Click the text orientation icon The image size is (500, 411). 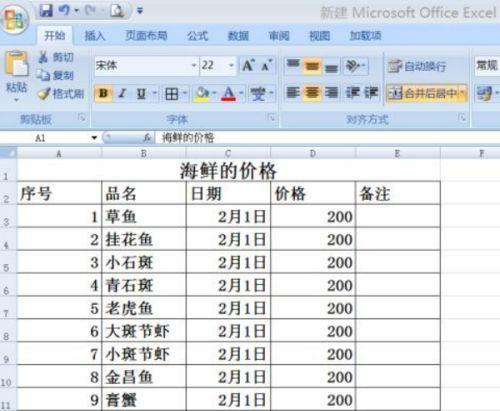[353, 66]
